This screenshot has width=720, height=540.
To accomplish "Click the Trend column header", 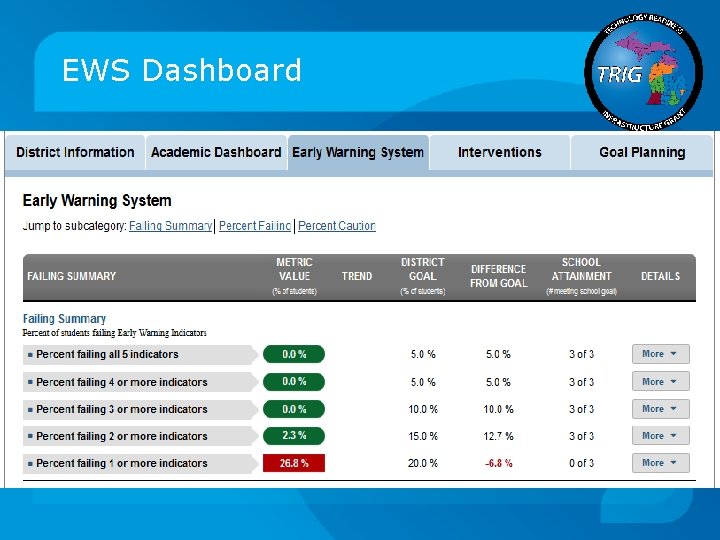I will 357,276.
